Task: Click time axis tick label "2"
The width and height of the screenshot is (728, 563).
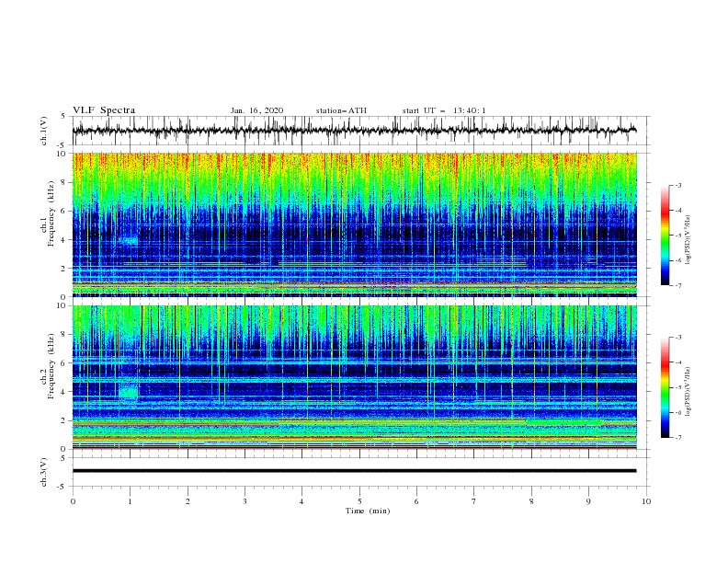Action: pyautogui.click(x=188, y=501)
